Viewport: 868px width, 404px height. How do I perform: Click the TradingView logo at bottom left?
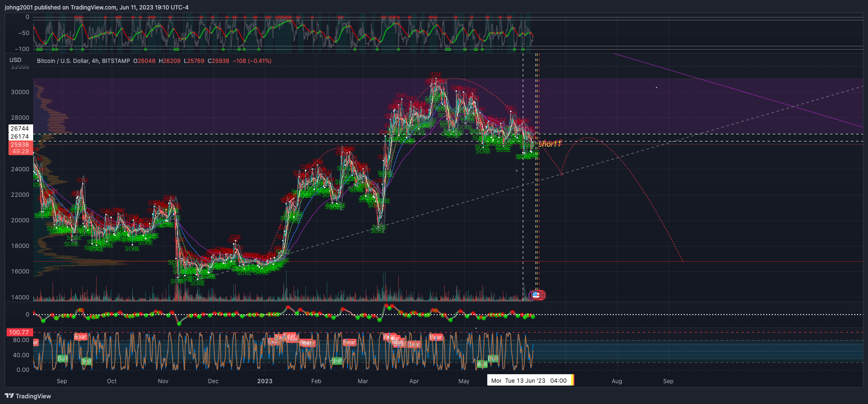click(28, 396)
